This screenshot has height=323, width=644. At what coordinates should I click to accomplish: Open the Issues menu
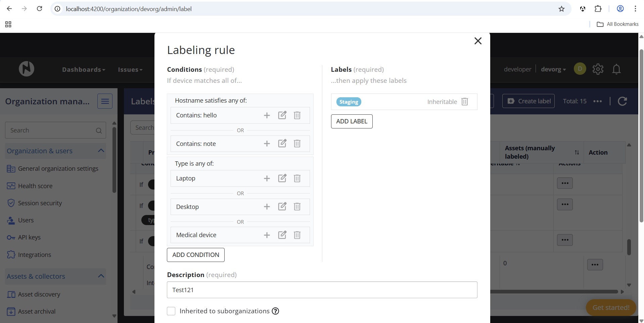130,69
